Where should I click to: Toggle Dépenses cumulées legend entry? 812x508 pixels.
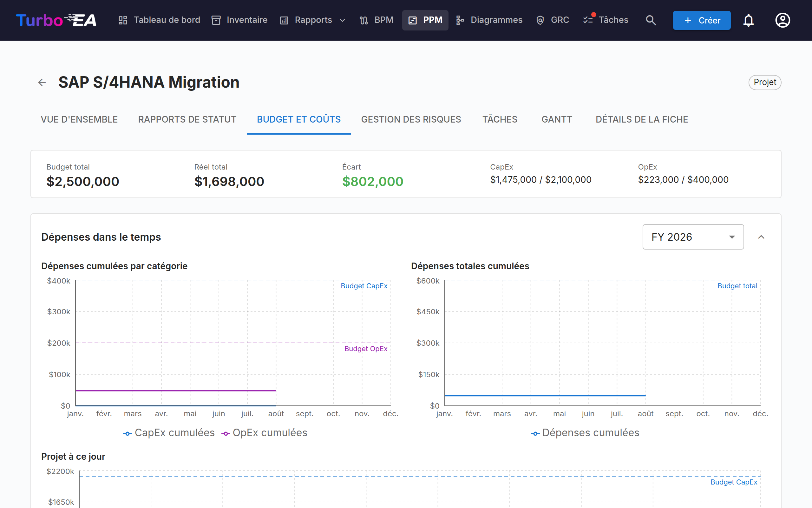tap(585, 433)
